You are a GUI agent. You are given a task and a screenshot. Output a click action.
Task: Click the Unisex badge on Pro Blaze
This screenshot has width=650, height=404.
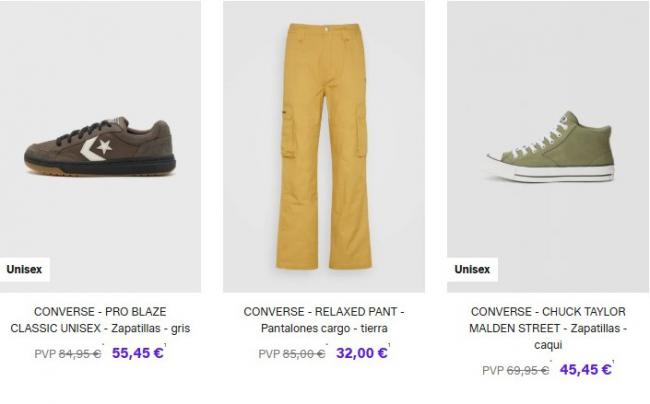(x=24, y=269)
